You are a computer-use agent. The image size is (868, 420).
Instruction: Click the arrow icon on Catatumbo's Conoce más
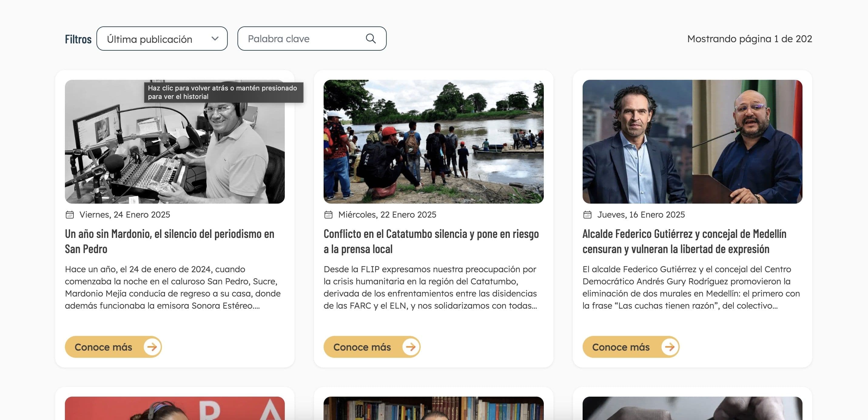(x=411, y=347)
